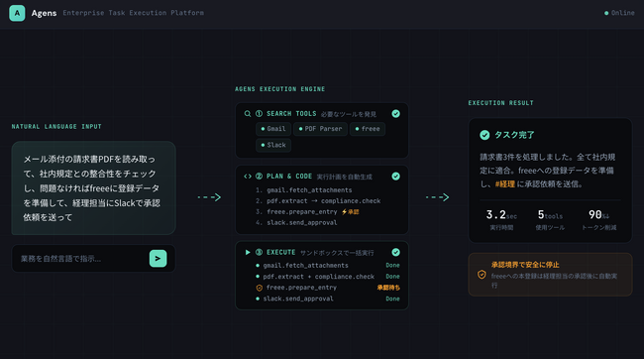Screen dimensions: 644x360
Task: Click the '90' token reduction stat
Action: 598,215
